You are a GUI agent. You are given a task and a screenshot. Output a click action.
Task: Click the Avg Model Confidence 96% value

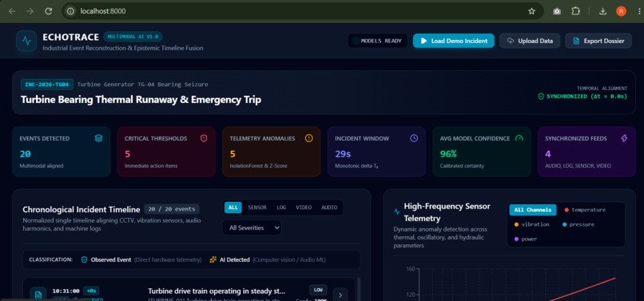[x=448, y=154]
